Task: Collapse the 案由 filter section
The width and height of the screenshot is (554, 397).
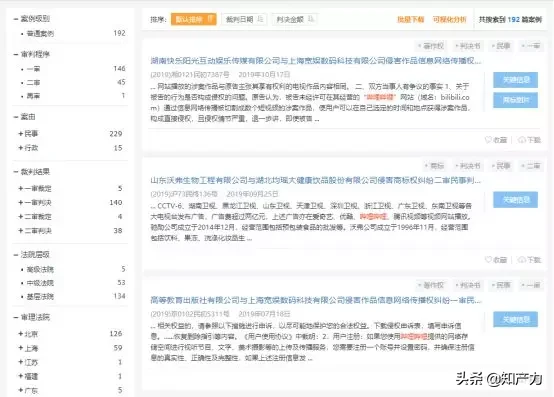Action: pos(16,117)
